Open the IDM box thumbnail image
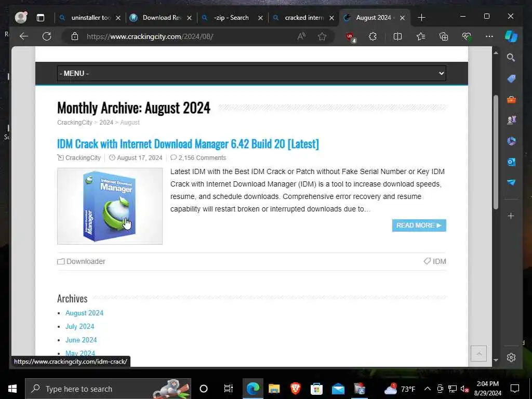The width and height of the screenshot is (532, 399). [110, 206]
